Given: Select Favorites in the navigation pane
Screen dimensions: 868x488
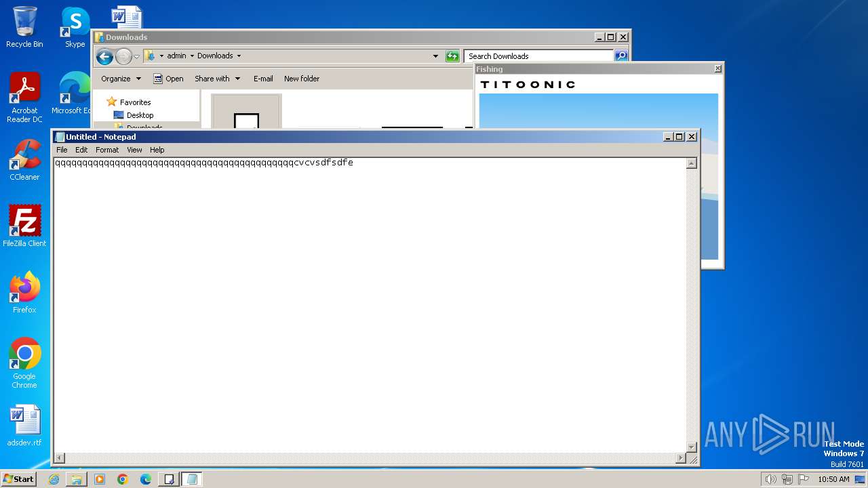Looking at the screenshot, I should pyautogui.click(x=135, y=102).
